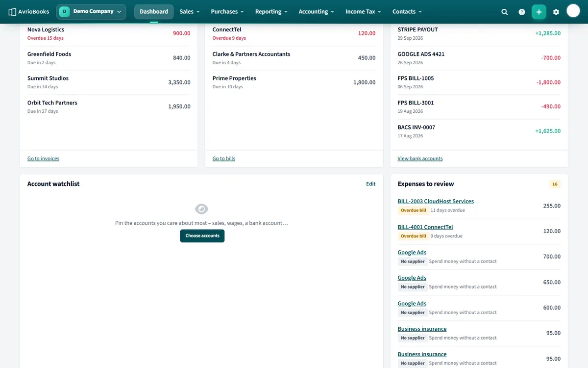
Task: Open View bank accounts link
Action: point(420,158)
